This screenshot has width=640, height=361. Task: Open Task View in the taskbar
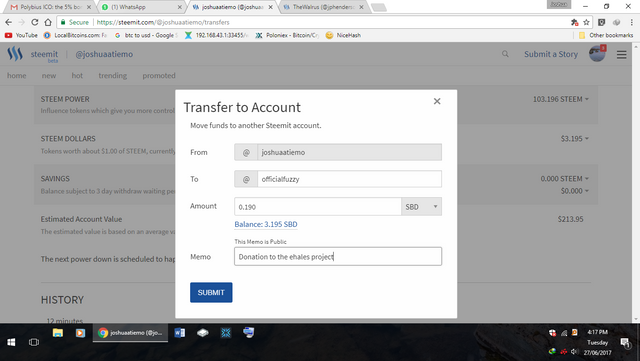(x=33, y=342)
